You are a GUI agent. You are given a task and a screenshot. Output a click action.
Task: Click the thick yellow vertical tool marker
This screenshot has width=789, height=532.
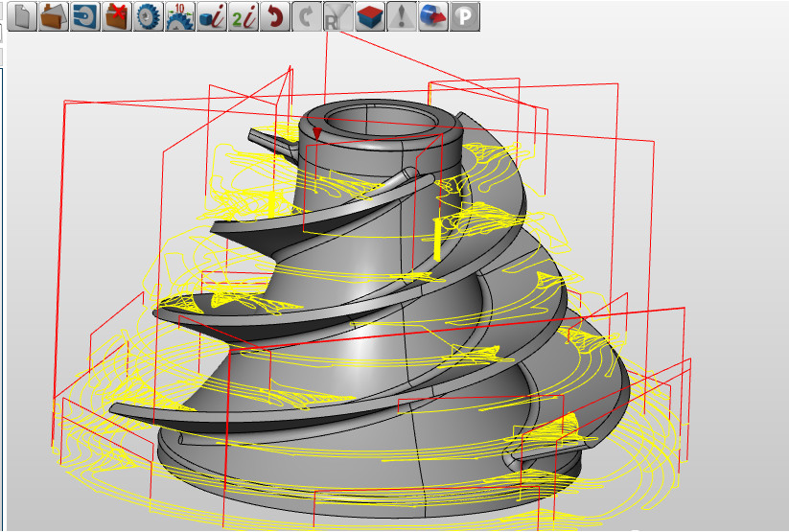tap(437, 238)
